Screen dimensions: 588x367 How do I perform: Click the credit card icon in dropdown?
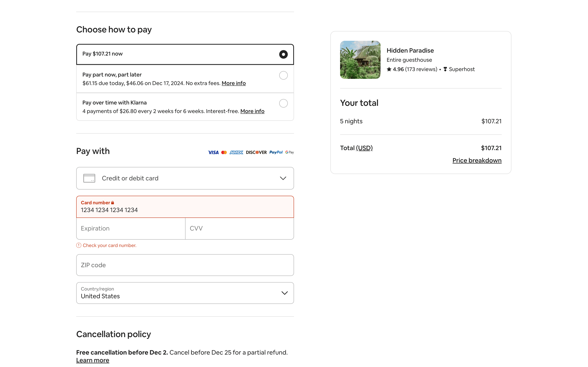coord(89,178)
